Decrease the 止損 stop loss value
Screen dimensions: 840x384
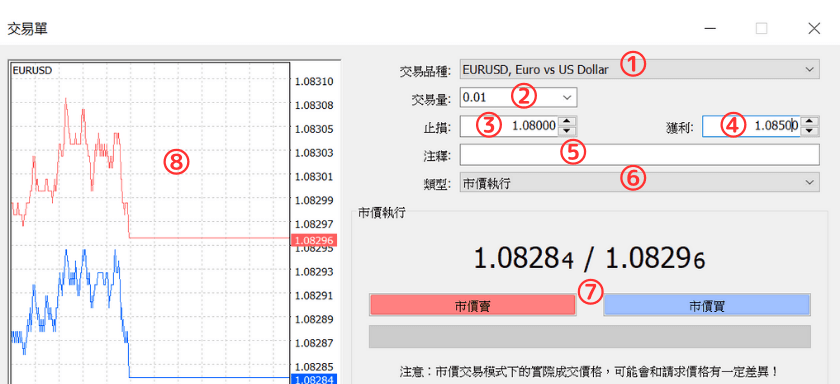click(567, 131)
